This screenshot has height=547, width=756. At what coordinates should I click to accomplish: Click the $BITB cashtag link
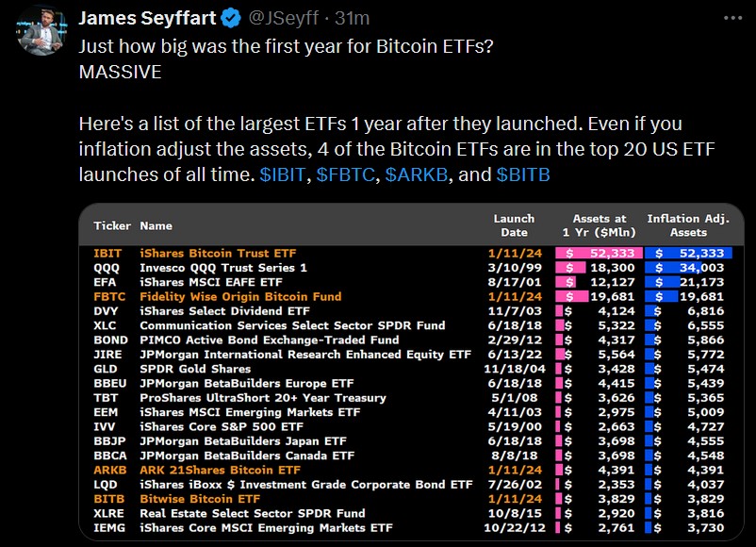click(x=523, y=175)
